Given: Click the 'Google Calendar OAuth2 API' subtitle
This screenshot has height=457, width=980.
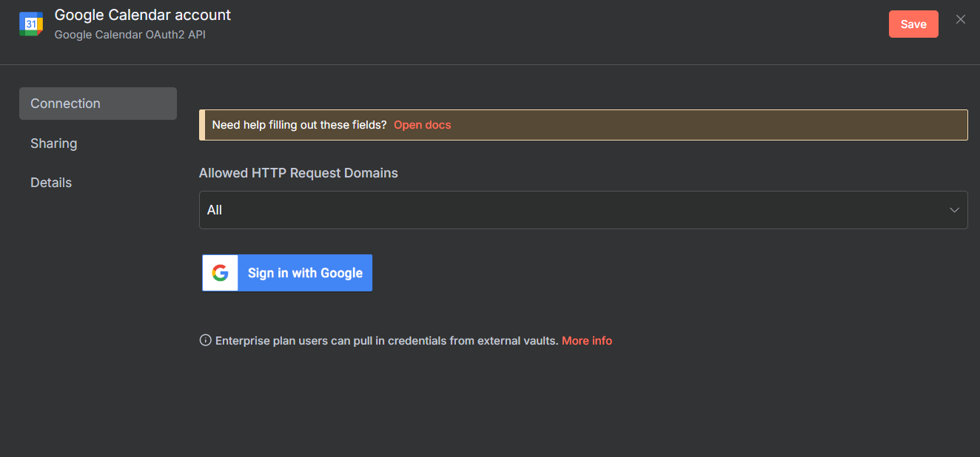Looking at the screenshot, I should tap(130, 35).
